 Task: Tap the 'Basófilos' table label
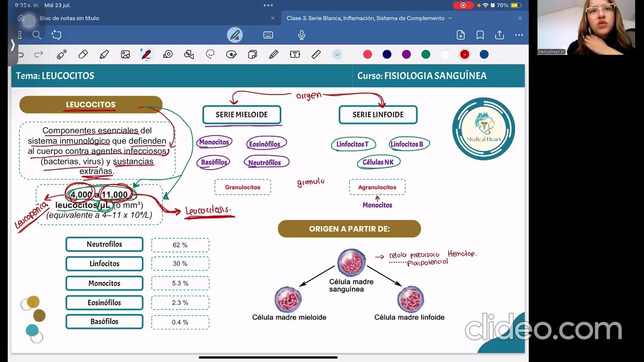104,322
